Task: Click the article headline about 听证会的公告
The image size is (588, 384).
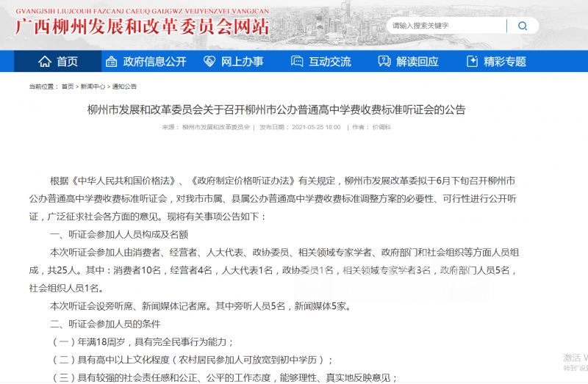Action: [276, 110]
